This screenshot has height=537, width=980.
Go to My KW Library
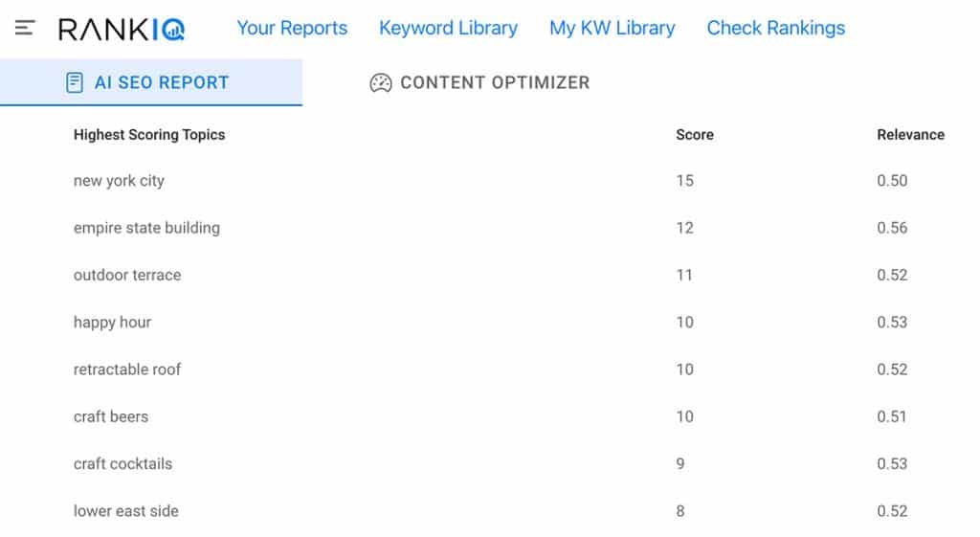click(612, 28)
